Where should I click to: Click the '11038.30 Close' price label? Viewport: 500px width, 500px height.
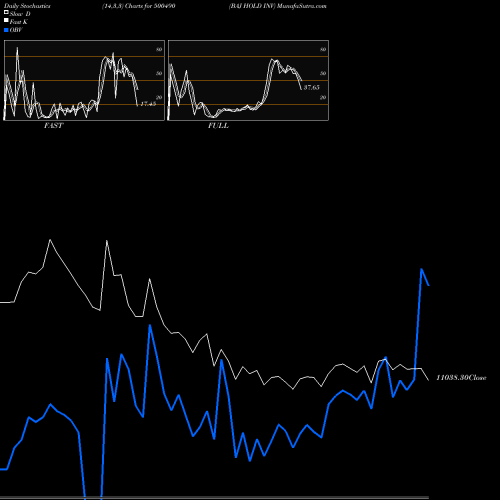461,378
